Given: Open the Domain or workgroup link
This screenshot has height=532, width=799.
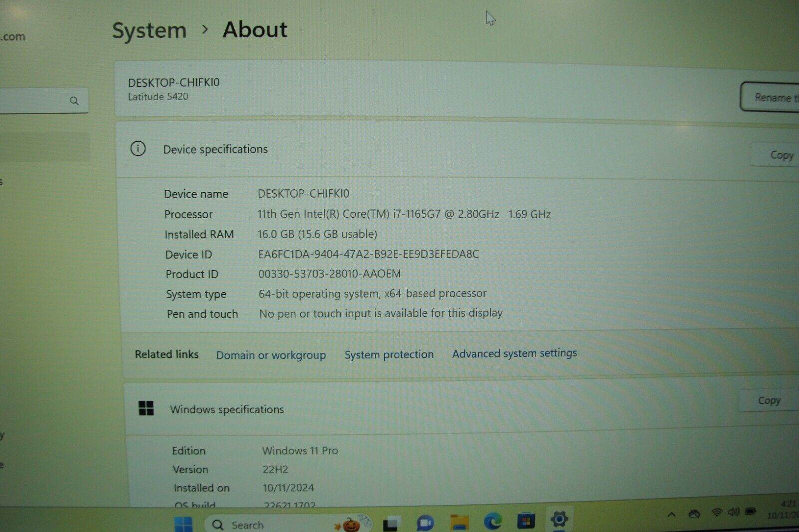Looking at the screenshot, I should (271, 355).
